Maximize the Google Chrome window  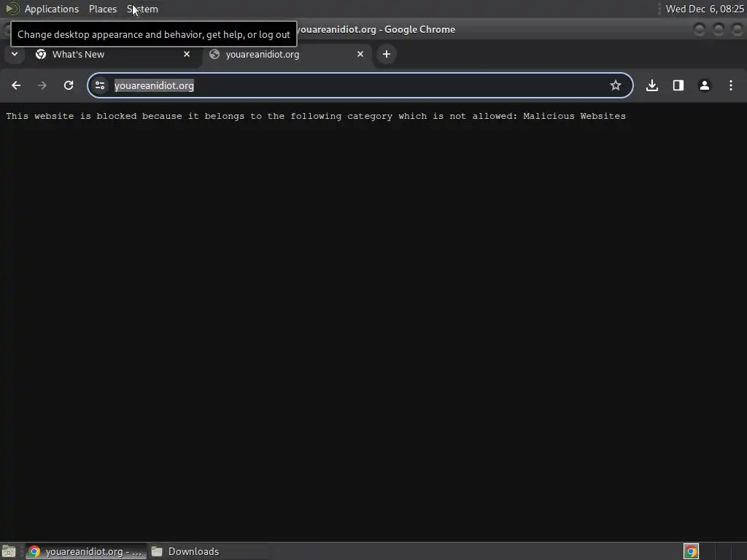click(719, 29)
